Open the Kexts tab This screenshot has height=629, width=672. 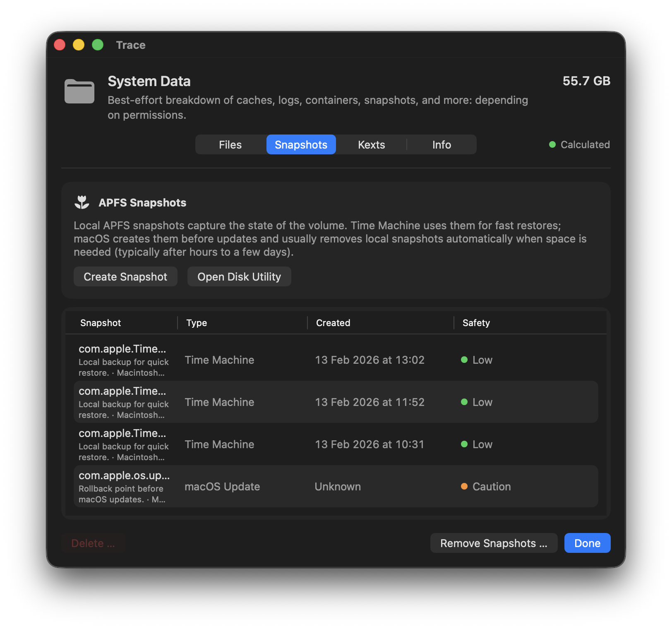(371, 144)
